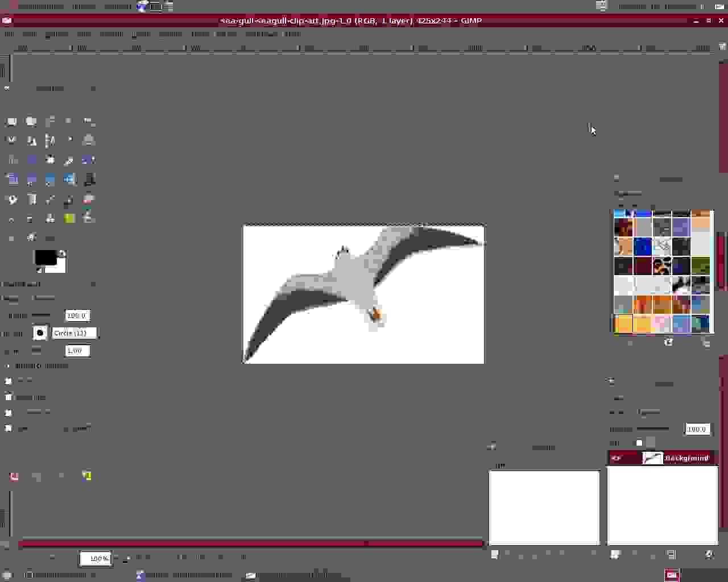Select the Rectangle Select tool
The height and width of the screenshot is (582, 728).
(x=11, y=122)
